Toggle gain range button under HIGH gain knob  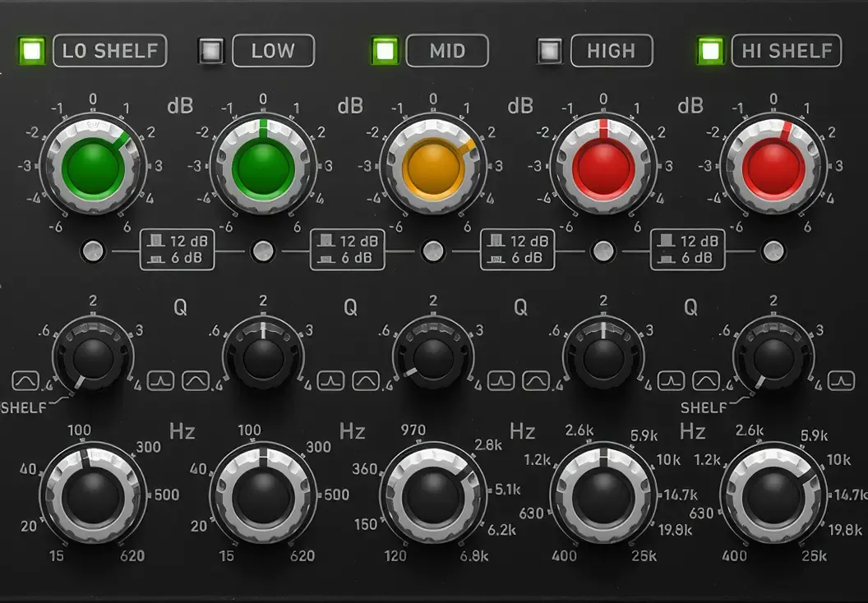(x=603, y=251)
